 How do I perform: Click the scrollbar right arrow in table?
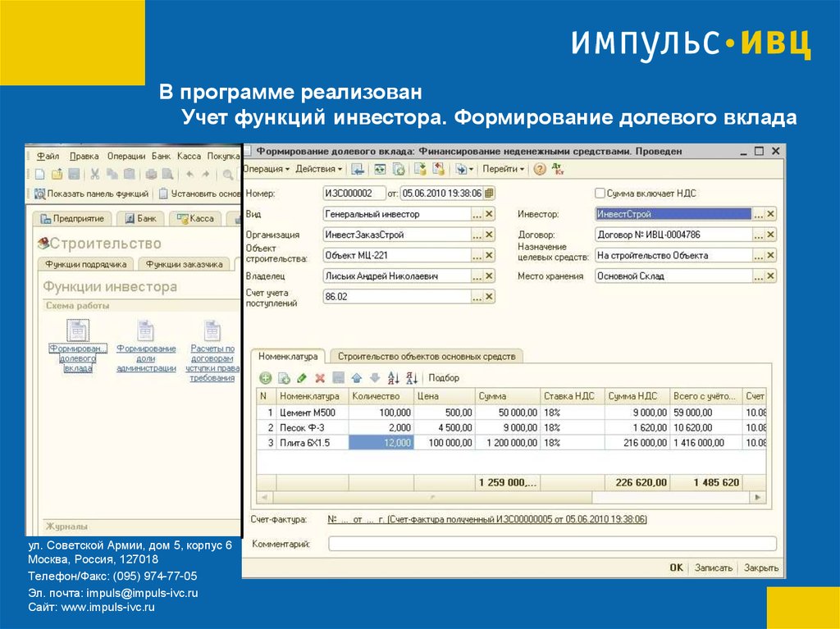757,497
